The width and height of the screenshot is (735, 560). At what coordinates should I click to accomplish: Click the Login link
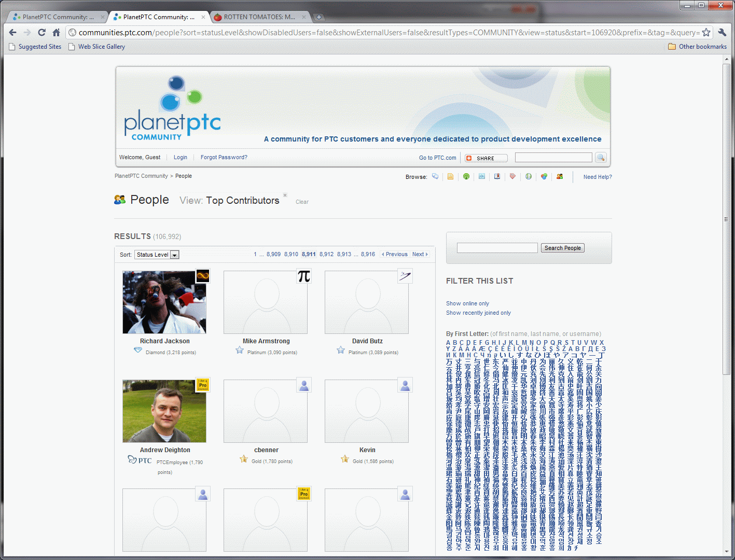[181, 157]
